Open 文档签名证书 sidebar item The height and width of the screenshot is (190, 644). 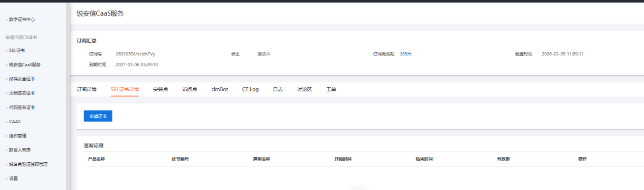22,93
